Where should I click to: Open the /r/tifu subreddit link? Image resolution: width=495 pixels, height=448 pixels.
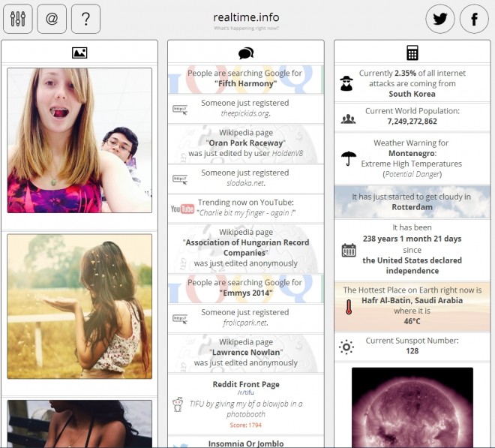point(245,392)
